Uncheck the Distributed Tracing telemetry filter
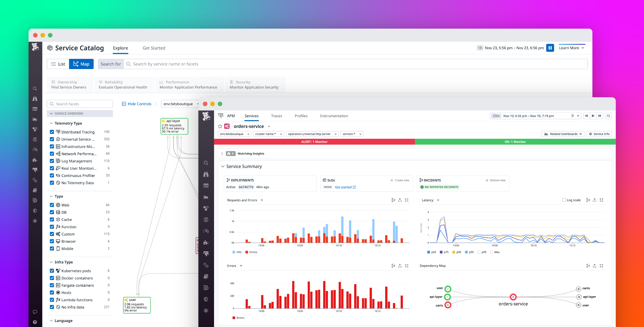The image size is (644, 327). [52, 132]
